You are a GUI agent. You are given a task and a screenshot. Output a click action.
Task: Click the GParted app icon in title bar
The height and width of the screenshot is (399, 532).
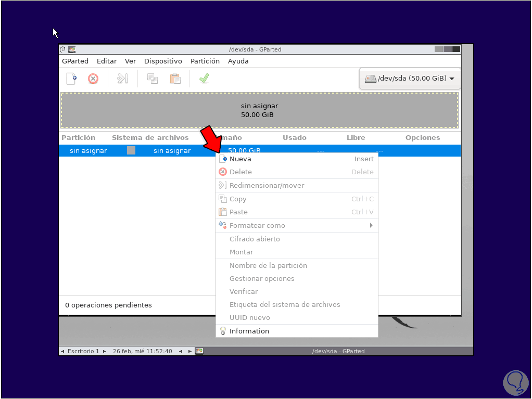click(72, 49)
